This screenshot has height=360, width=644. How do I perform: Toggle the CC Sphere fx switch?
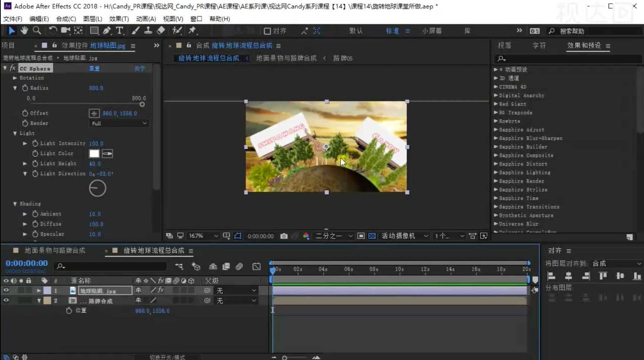[13, 68]
